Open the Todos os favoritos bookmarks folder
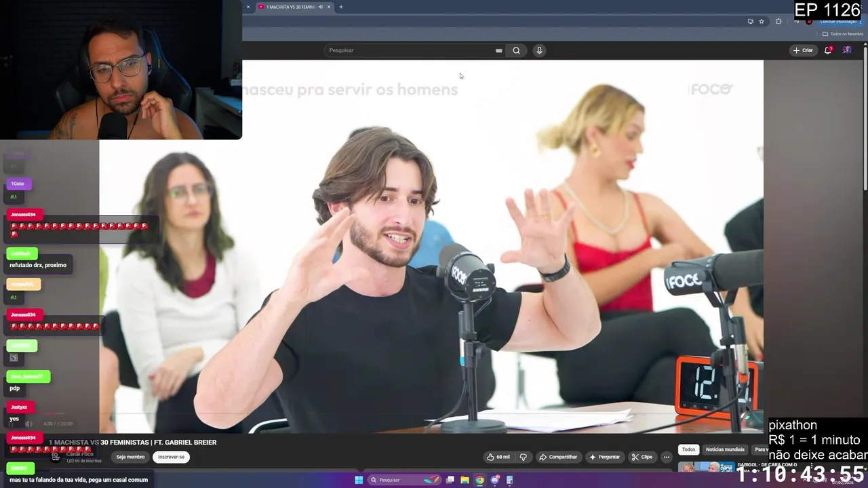Image resolution: width=868 pixels, height=488 pixels. [x=843, y=34]
